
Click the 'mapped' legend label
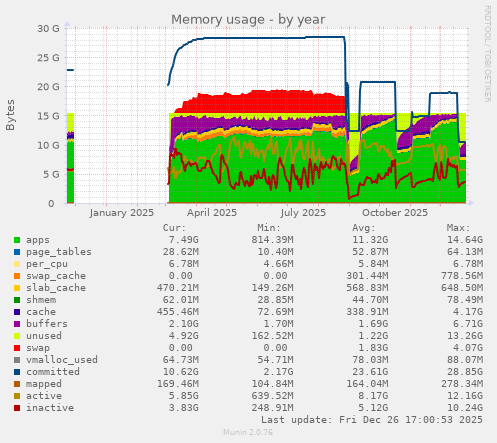tap(44, 384)
